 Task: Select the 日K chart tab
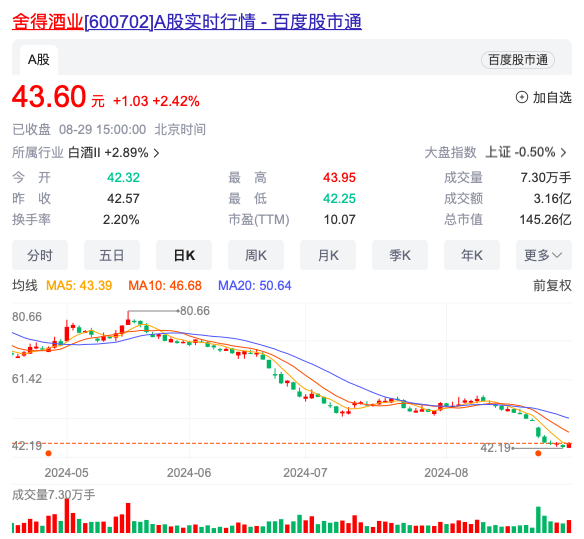184,255
